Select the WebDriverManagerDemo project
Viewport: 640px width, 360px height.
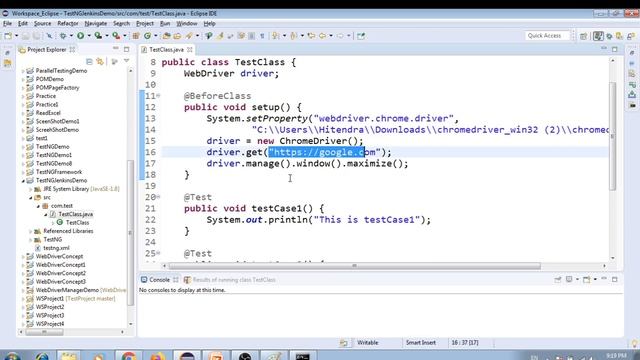tap(67, 290)
